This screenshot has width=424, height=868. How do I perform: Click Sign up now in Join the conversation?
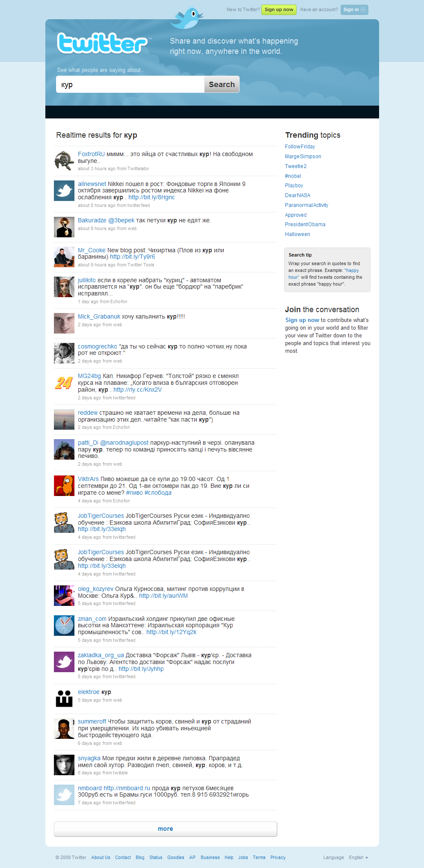[302, 320]
